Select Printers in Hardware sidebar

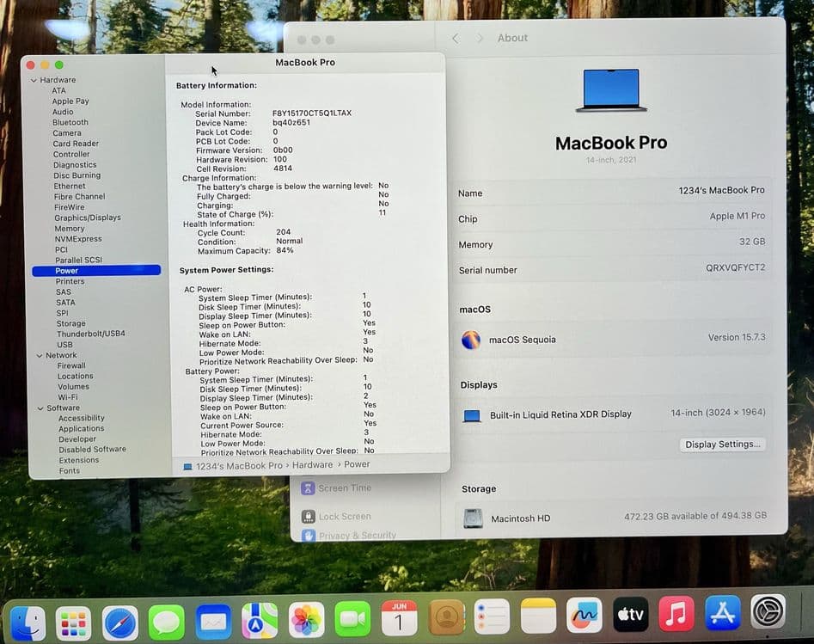point(70,281)
